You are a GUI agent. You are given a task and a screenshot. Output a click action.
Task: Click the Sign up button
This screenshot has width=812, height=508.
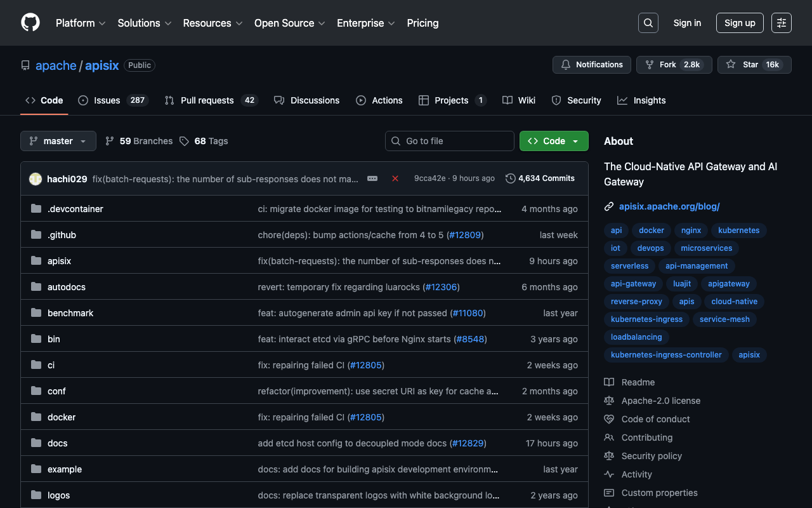(740, 23)
